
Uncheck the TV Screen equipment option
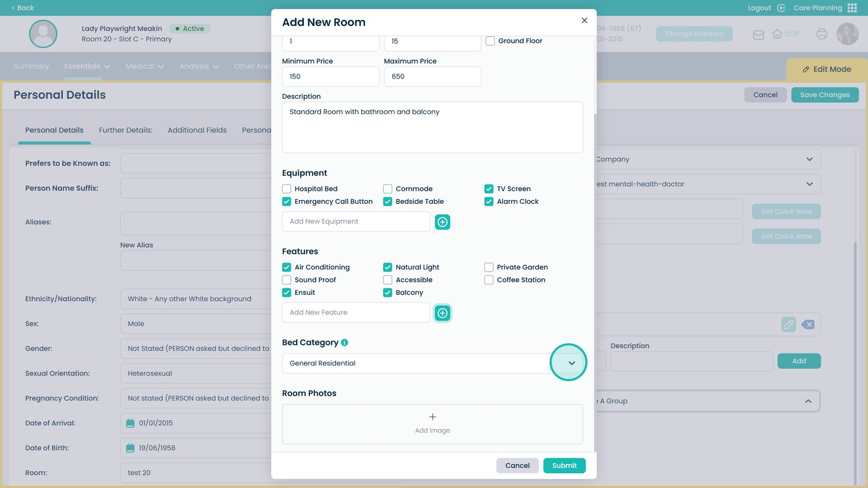(489, 189)
